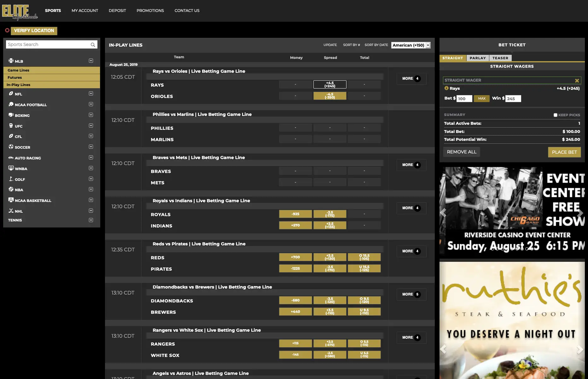Click the NCAA Football helmet icon
This screenshot has width=588, height=379.
tap(11, 104)
